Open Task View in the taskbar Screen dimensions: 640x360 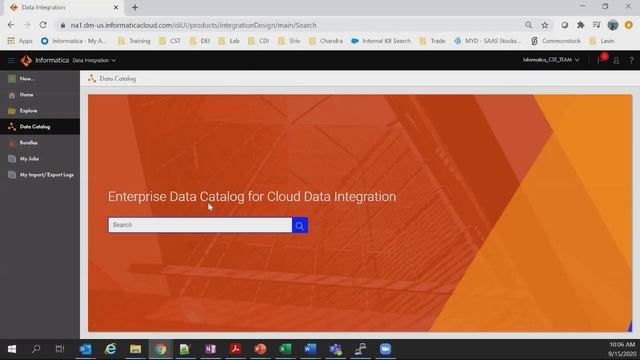click(60, 349)
